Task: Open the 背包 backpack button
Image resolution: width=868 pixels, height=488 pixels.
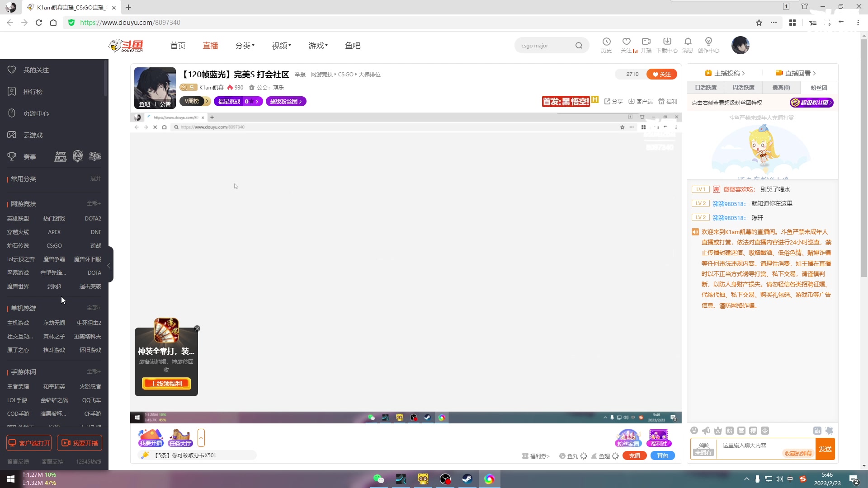Action: [663, 456]
